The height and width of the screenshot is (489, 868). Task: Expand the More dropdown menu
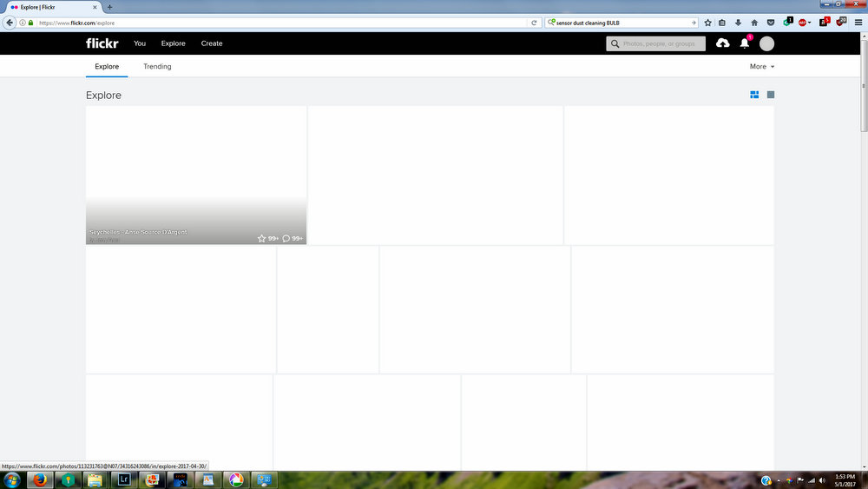762,67
